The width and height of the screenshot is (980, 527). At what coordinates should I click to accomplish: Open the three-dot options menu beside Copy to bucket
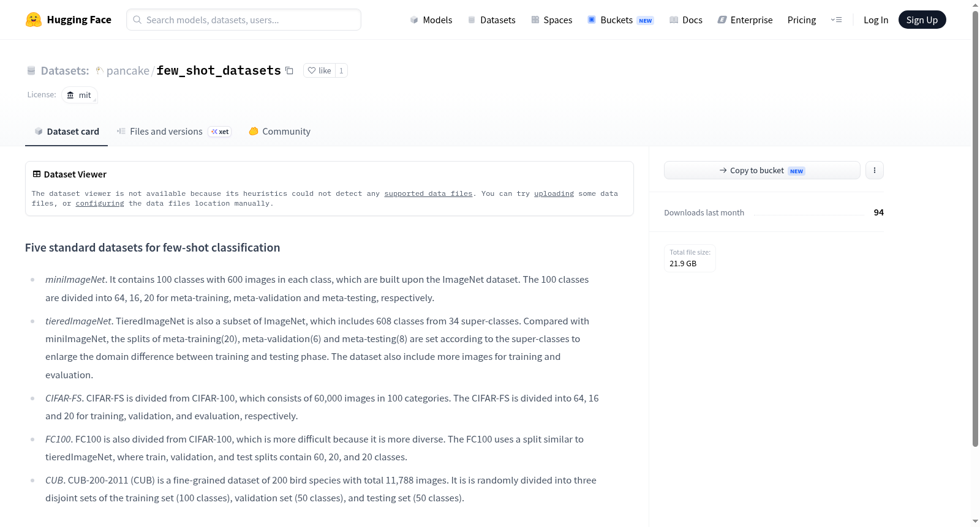tap(875, 170)
